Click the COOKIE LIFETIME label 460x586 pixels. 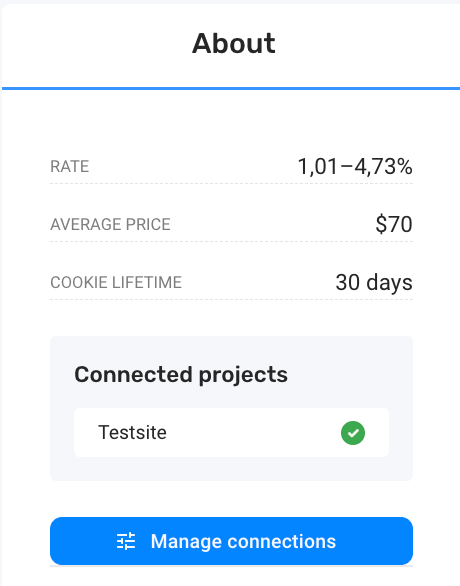(x=116, y=282)
